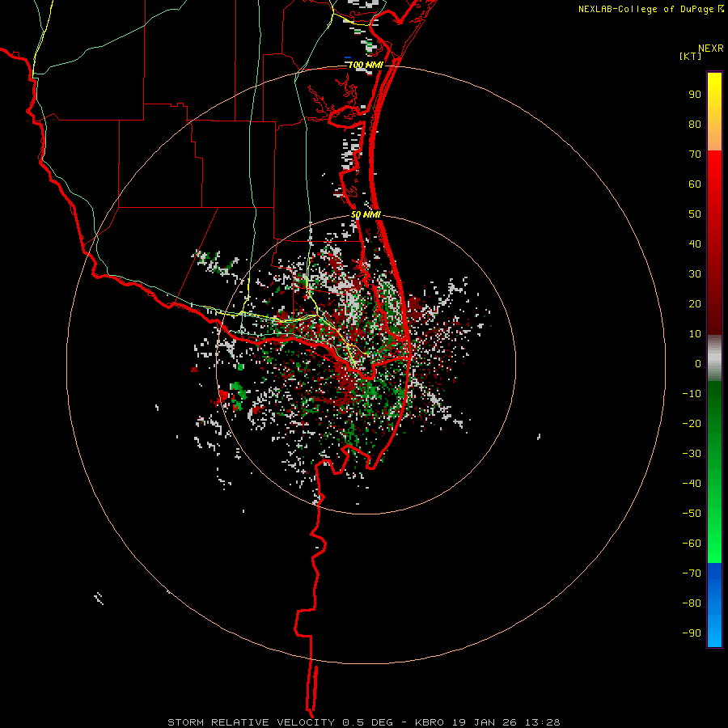Click the Storm Relative Velocity caption at bottom
This screenshot has width=728, height=728.
coord(363,722)
